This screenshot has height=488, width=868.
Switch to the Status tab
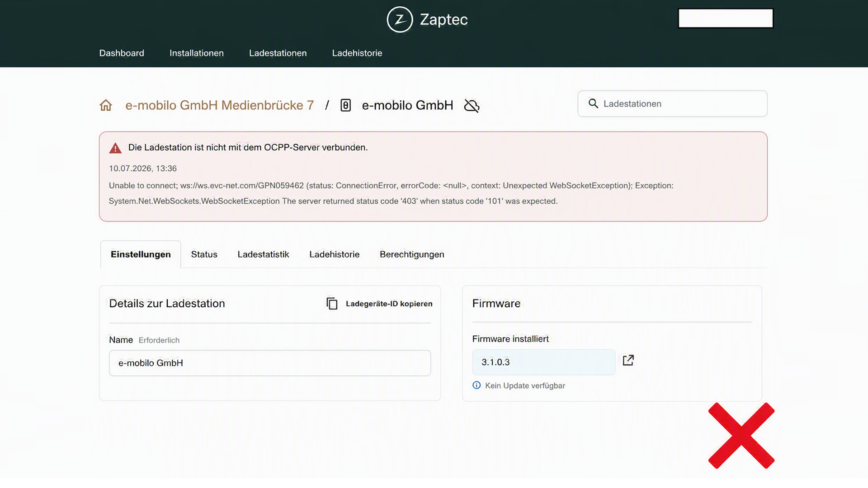point(204,254)
